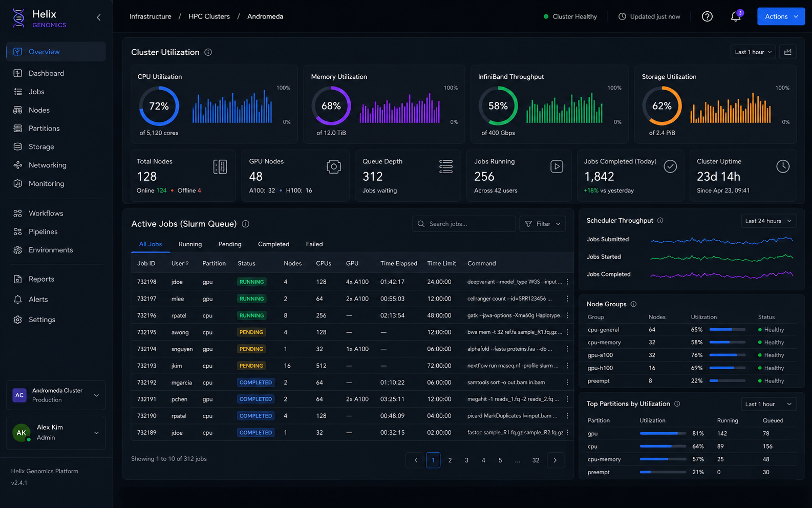The height and width of the screenshot is (508, 812).
Task: Go to page 32 of jobs
Action: coord(536,460)
